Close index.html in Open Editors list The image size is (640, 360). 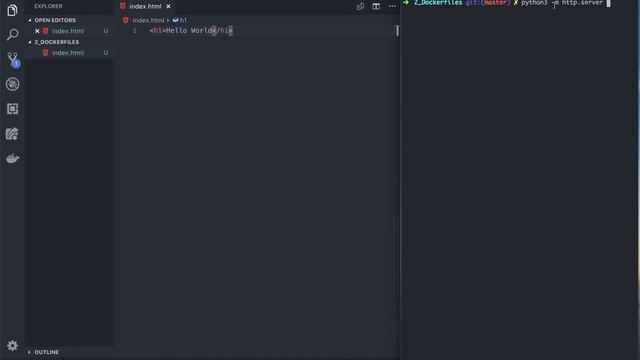click(37, 31)
